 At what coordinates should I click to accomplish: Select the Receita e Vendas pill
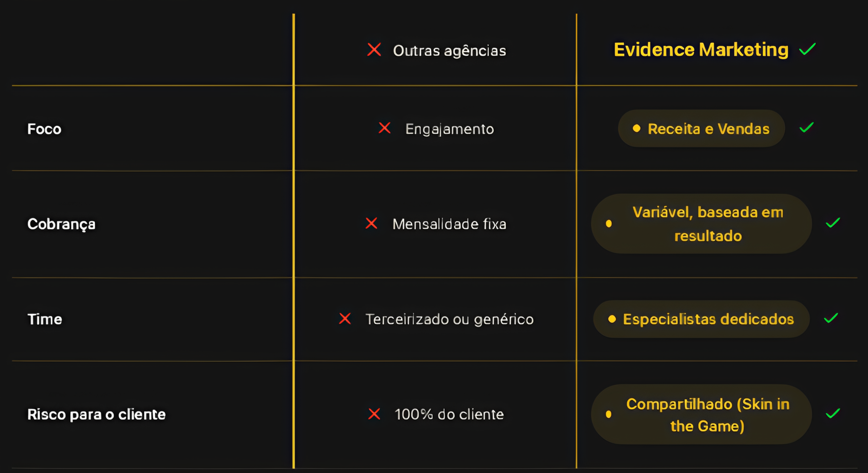pos(701,129)
